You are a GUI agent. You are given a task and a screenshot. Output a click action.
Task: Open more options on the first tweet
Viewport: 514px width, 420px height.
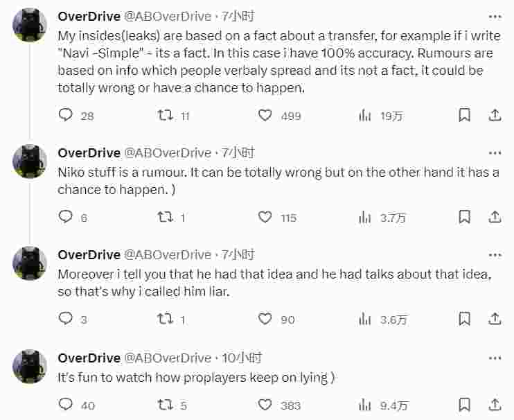[x=495, y=17]
